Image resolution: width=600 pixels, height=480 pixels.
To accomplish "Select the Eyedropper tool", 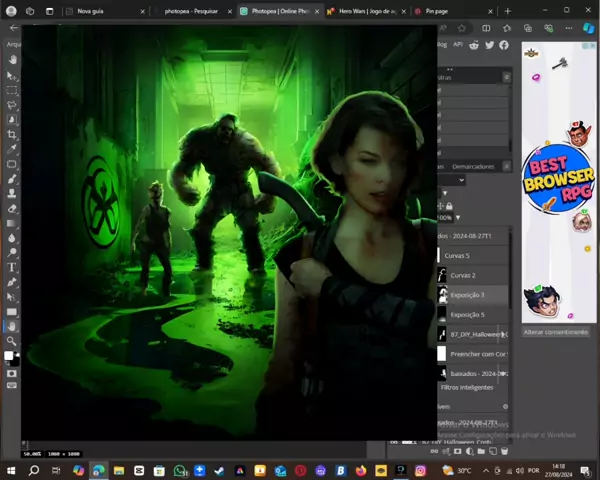I will point(12,149).
